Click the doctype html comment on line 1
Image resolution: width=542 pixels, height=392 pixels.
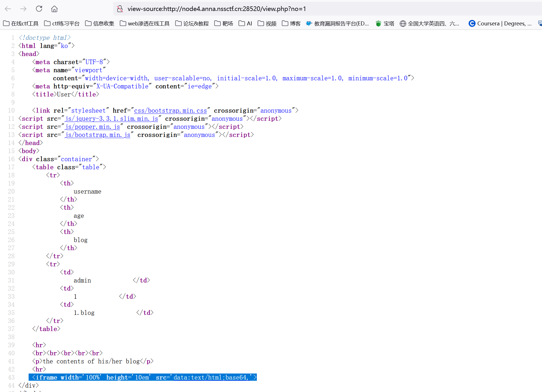click(44, 38)
